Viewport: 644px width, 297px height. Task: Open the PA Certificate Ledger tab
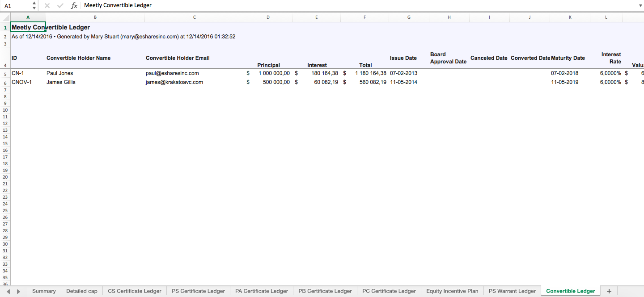point(262,291)
